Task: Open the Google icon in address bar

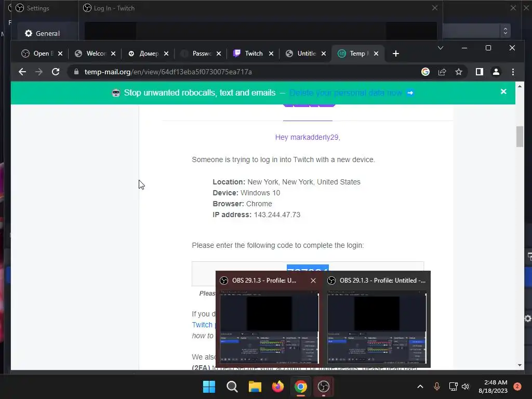Action: [425, 72]
